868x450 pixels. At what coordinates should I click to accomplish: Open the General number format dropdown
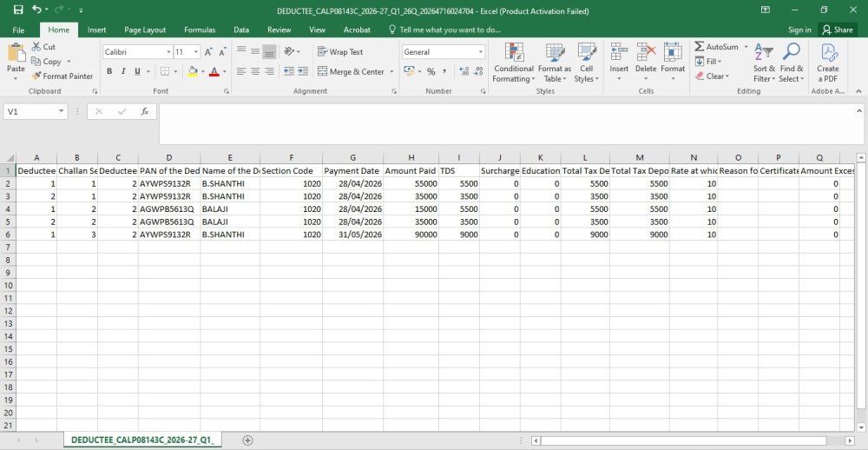click(480, 52)
